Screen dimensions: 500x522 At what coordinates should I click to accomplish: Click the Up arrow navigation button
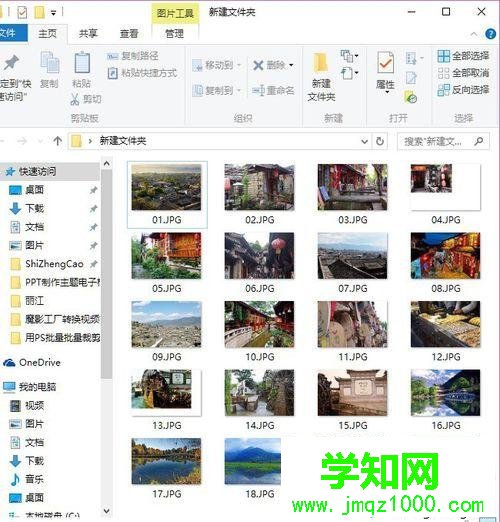click(58, 141)
